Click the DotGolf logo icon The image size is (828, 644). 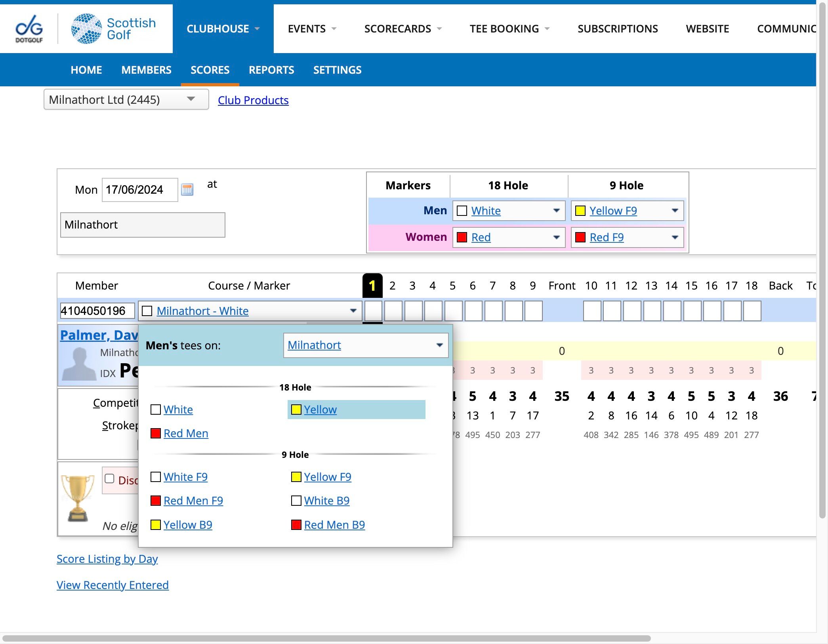tap(29, 29)
